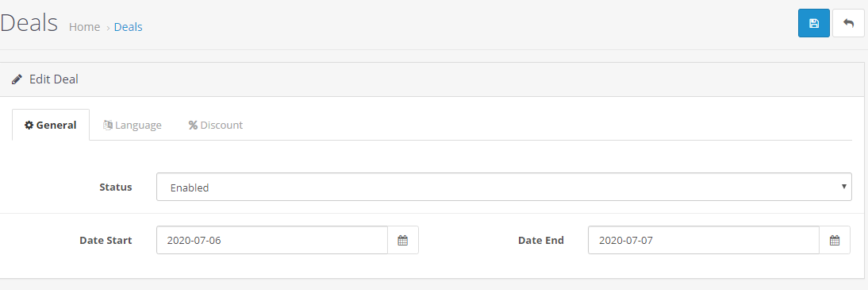The height and width of the screenshot is (290, 868).
Task: Click the Date End label
Action: pos(541,240)
